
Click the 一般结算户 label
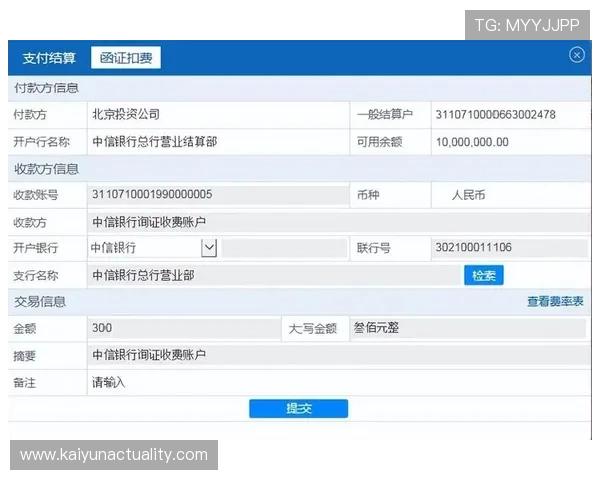(385, 114)
